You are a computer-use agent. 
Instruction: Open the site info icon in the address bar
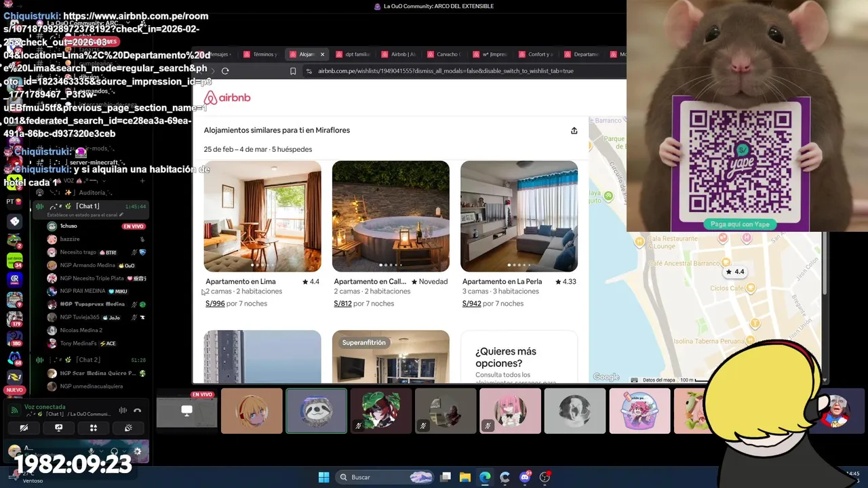pos(309,70)
